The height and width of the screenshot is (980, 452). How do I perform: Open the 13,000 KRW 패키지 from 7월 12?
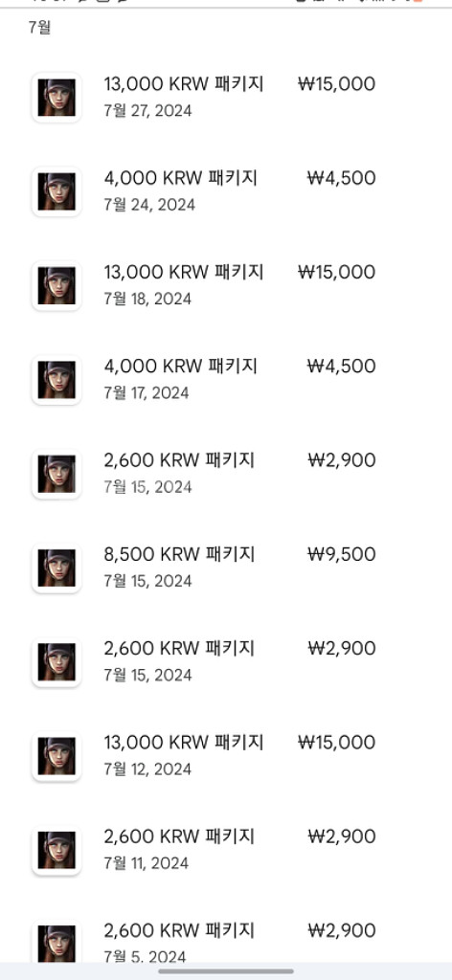[x=184, y=743]
